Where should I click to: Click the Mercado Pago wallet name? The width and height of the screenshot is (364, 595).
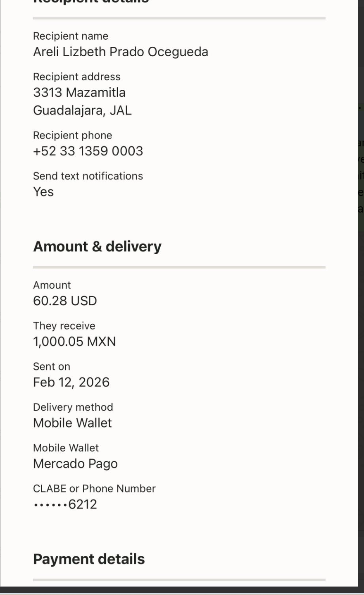coord(75,464)
